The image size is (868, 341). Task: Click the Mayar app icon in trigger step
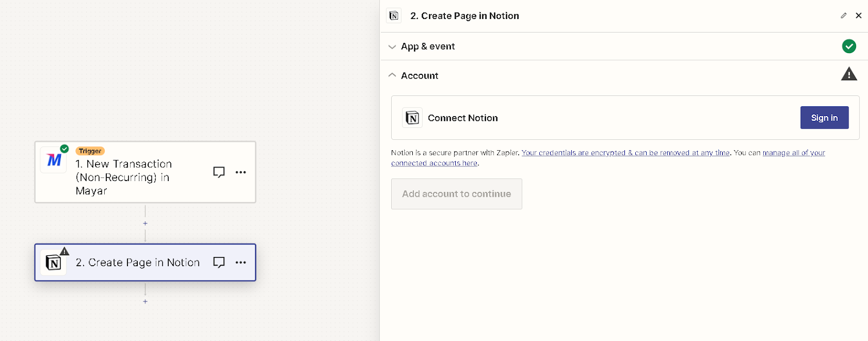[54, 160]
